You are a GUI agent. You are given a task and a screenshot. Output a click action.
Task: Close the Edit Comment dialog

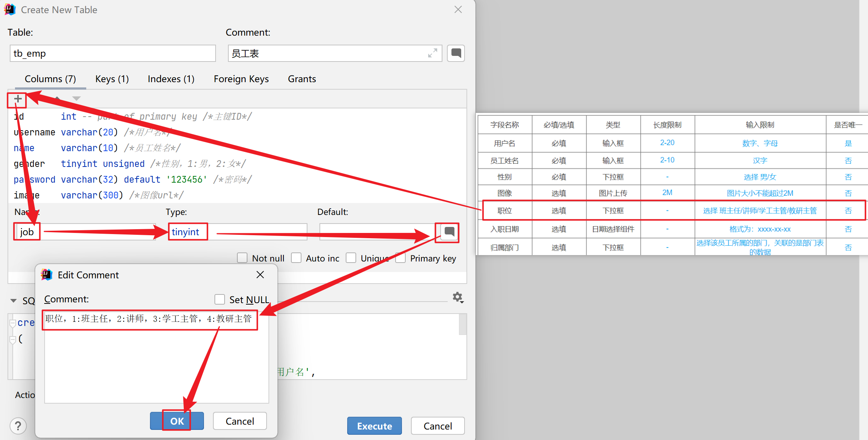pyautogui.click(x=260, y=275)
